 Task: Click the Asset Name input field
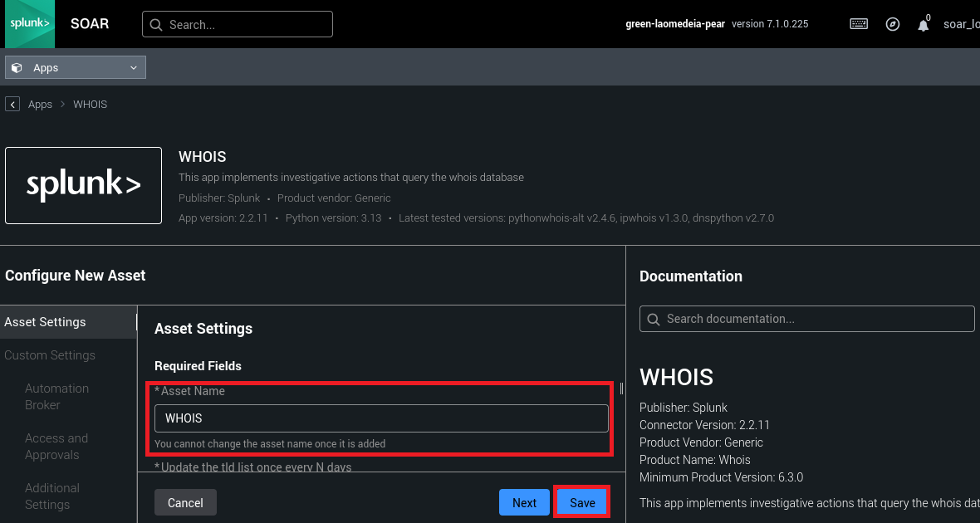[381, 418]
